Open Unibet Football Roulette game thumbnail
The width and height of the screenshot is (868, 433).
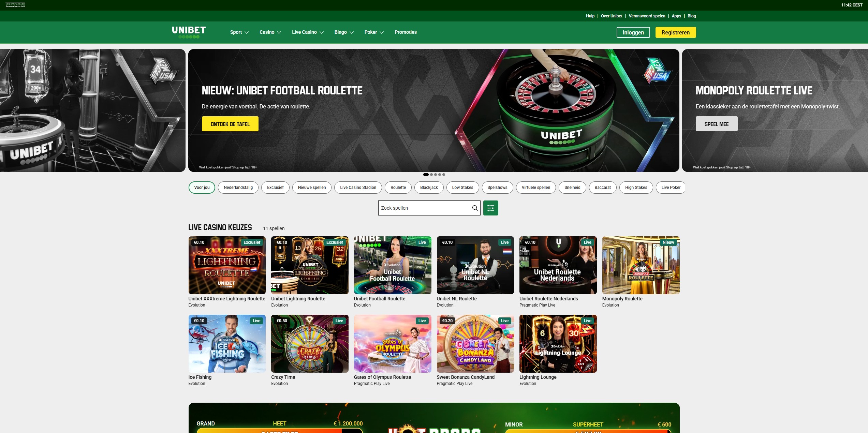[x=393, y=265]
